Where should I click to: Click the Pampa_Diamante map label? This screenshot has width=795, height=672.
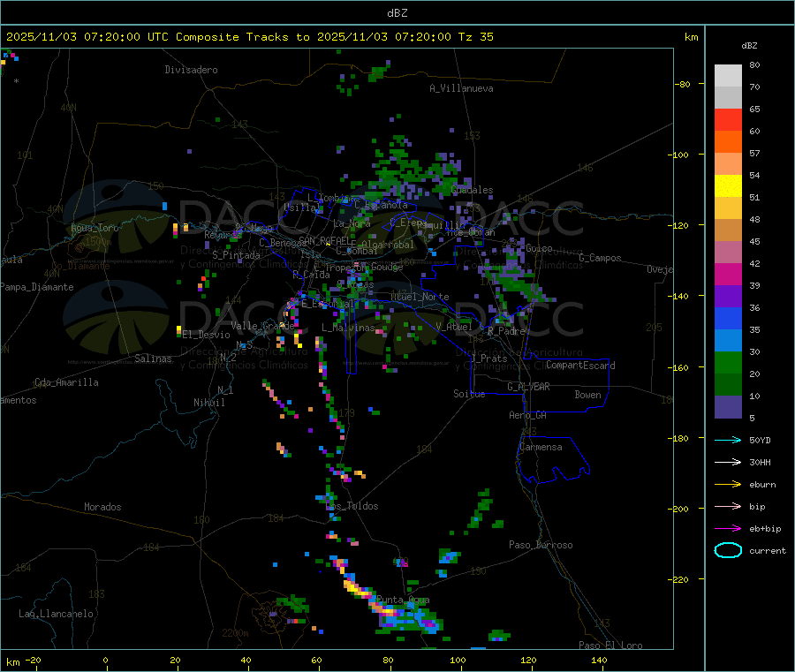[37, 287]
